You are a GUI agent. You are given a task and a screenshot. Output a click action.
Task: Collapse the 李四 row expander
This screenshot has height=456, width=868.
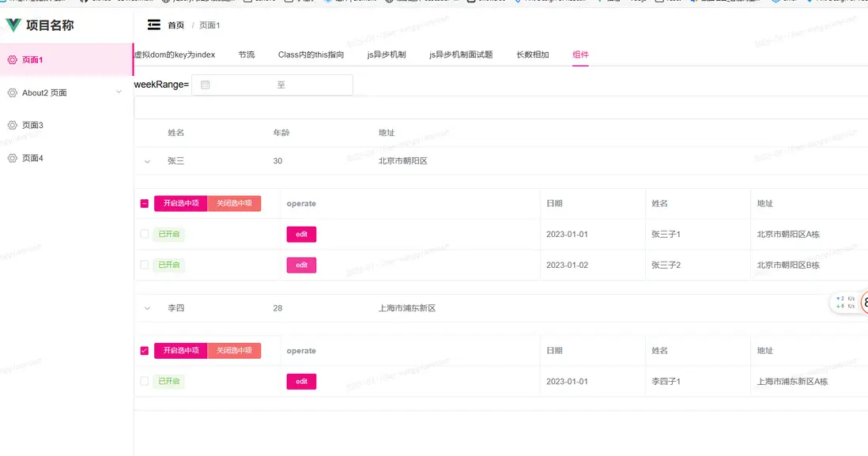click(x=147, y=308)
